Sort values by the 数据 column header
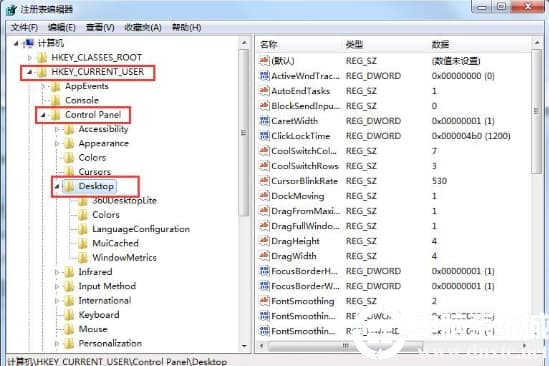 click(440, 44)
